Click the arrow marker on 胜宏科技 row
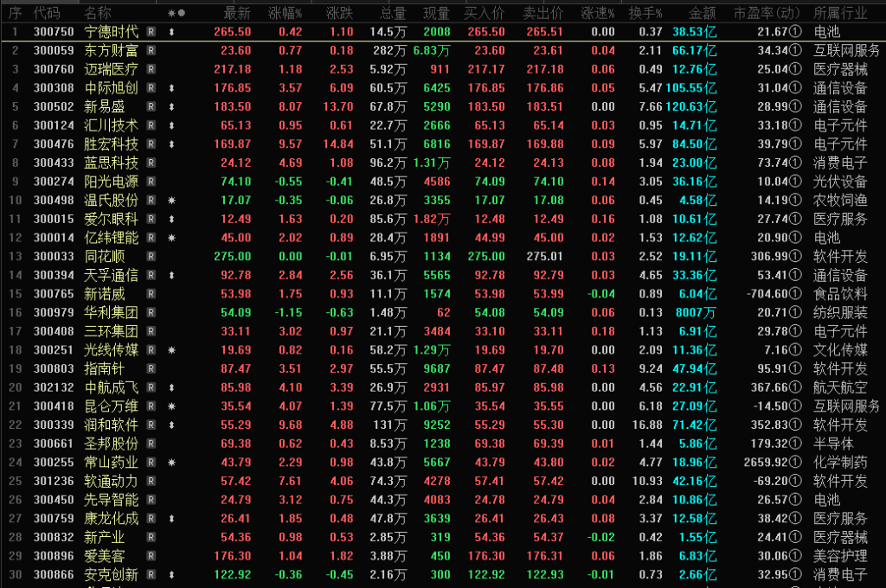Viewport: 886px width, 588px height. [172, 144]
